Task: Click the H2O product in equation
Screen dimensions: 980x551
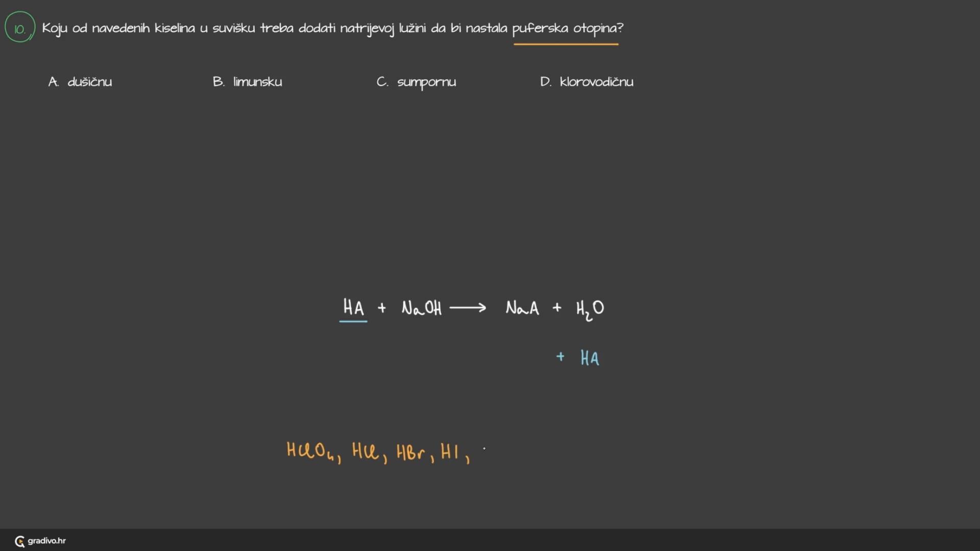Action: pos(590,309)
